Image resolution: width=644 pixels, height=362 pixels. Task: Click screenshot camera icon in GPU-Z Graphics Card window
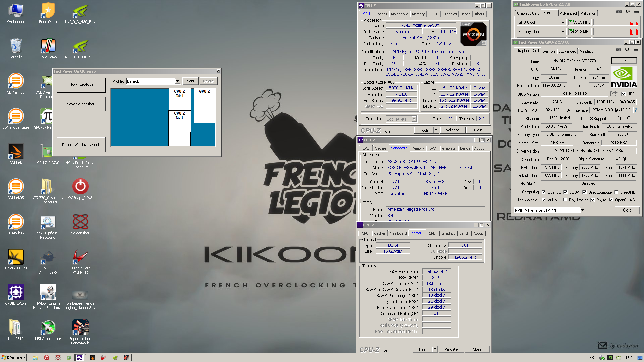pyautogui.click(x=619, y=50)
